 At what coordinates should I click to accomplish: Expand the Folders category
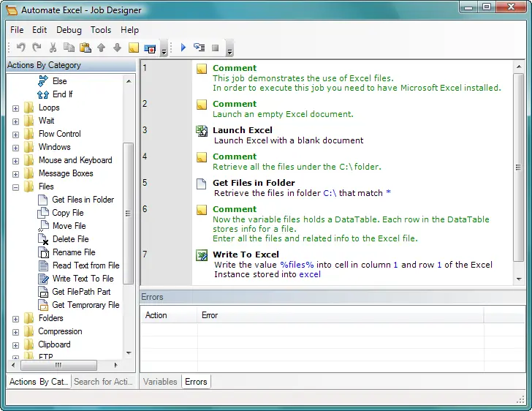point(15,320)
